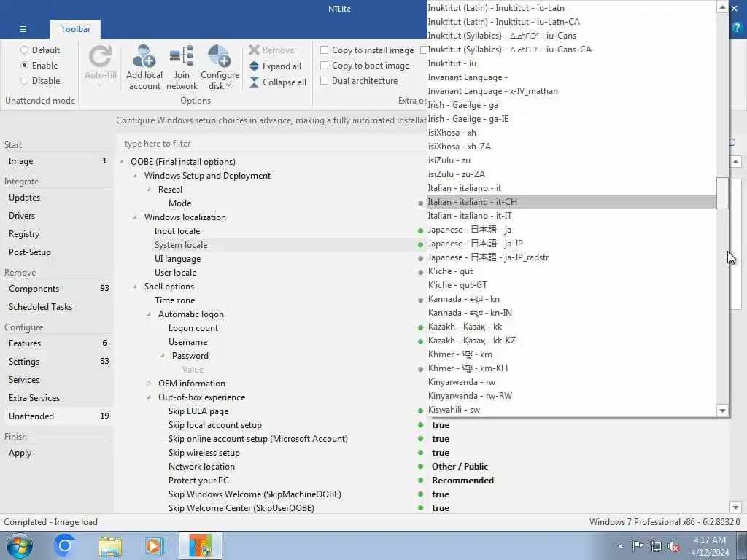Open Windows Media Player from taskbar

click(154, 545)
